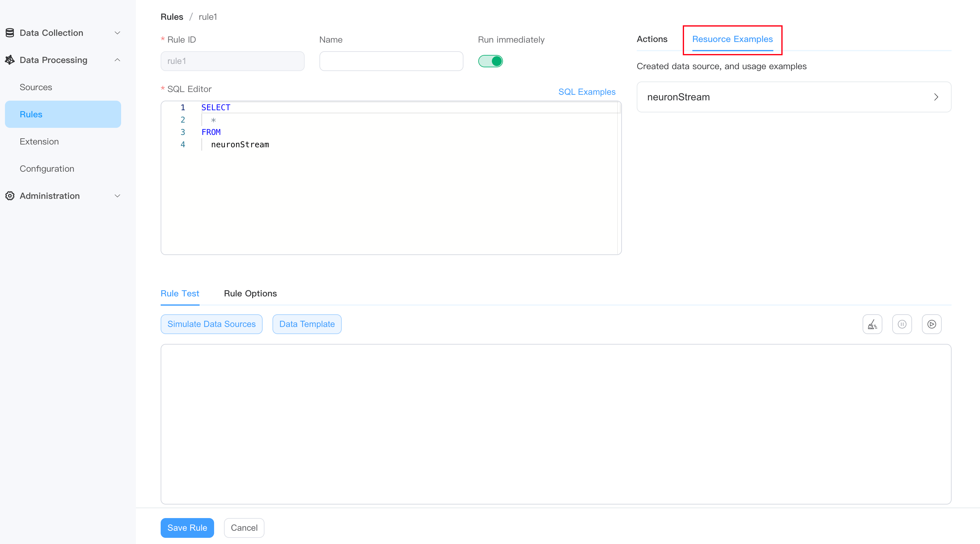The image size is (980, 544).
Task: Click the Save Rule button
Action: coord(187,528)
